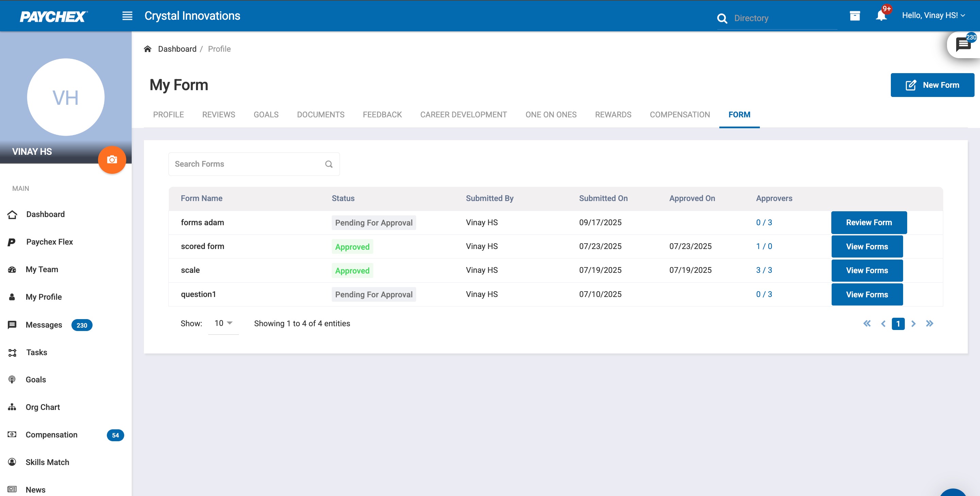This screenshot has width=980, height=496.
Task: Click the home icon in breadcrumb
Action: [x=148, y=49]
